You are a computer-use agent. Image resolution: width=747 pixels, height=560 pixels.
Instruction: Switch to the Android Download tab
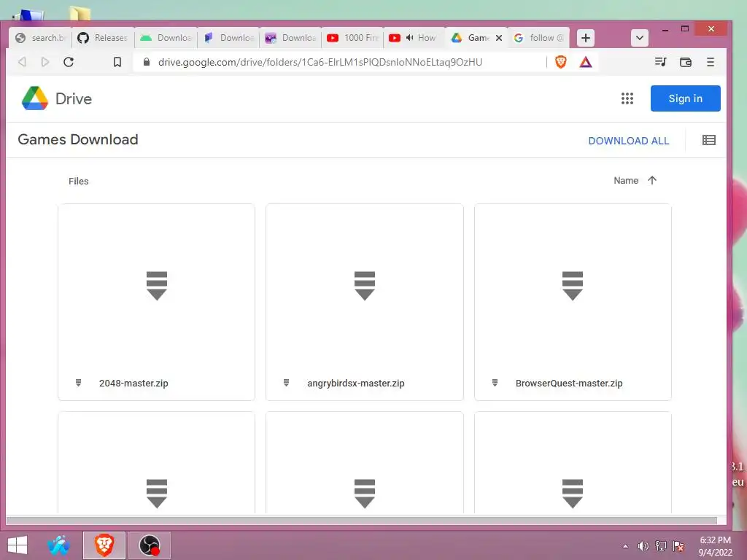pyautogui.click(x=166, y=38)
